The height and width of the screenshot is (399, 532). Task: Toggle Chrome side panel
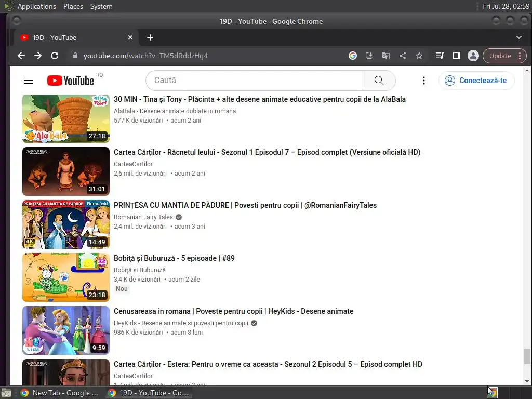coord(457,56)
